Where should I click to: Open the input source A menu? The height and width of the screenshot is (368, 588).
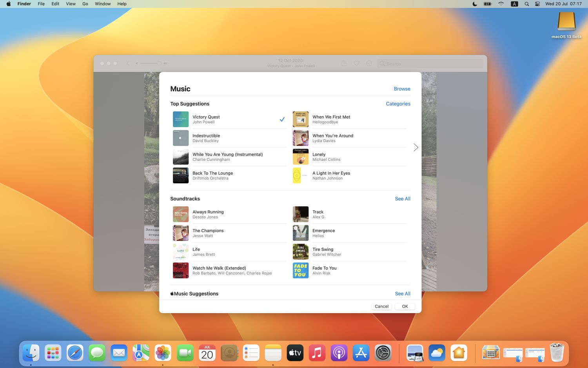click(x=514, y=4)
